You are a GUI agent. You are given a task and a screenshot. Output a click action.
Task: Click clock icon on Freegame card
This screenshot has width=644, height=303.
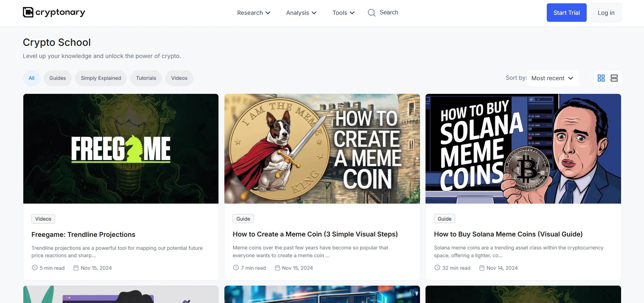tap(35, 268)
